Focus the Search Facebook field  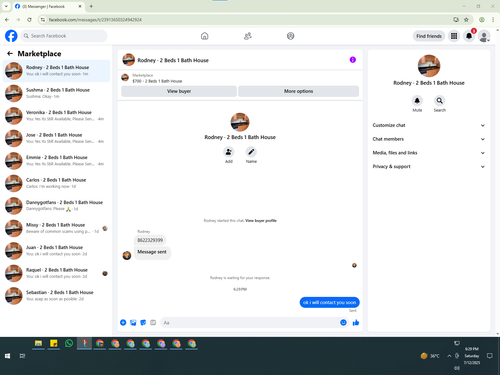[64, 36]
